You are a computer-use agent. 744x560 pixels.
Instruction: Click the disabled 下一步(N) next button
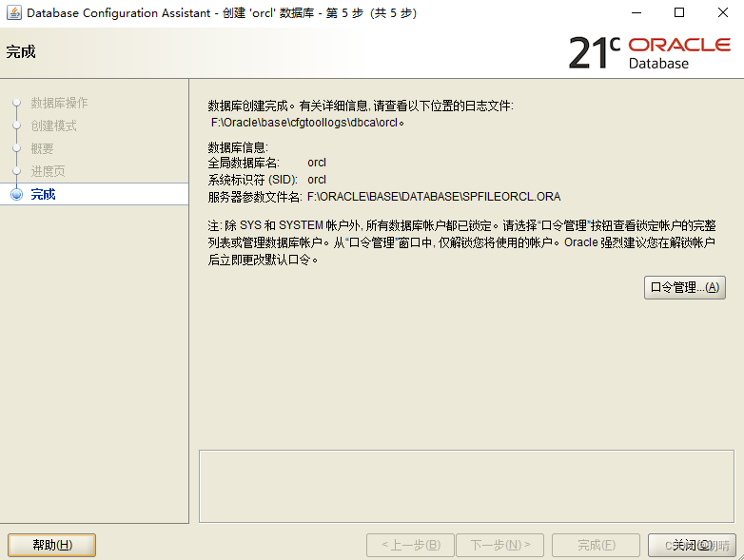click(x=500, y=546)
